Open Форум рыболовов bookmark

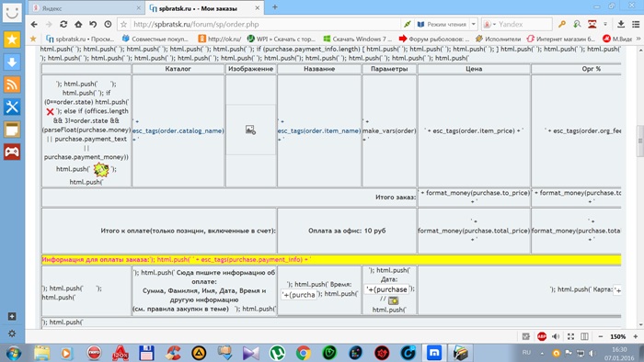coord(433,39)
